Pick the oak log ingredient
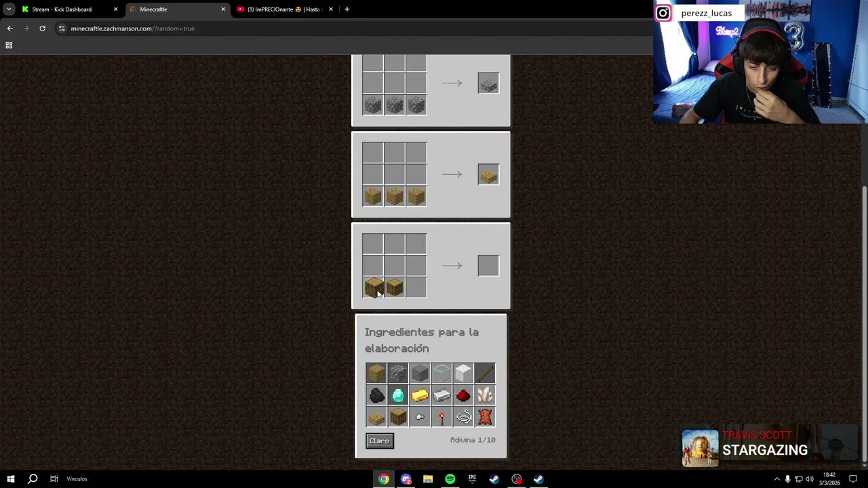The height and width of the screenshot is (488, 868). click(398, 417)
